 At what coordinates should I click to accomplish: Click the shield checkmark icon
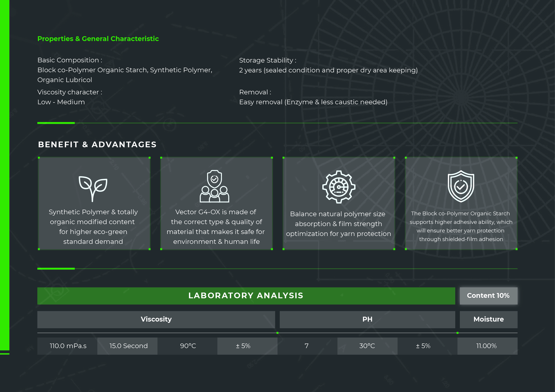pyautogui.click(x=461, y=186)
